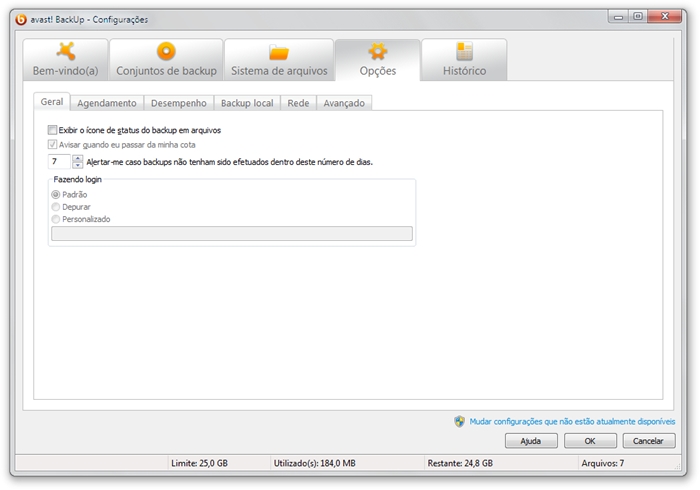Click the Limite: 25,0 GB status entry
The image size is (700, 490).
click(x=199, y=463)
